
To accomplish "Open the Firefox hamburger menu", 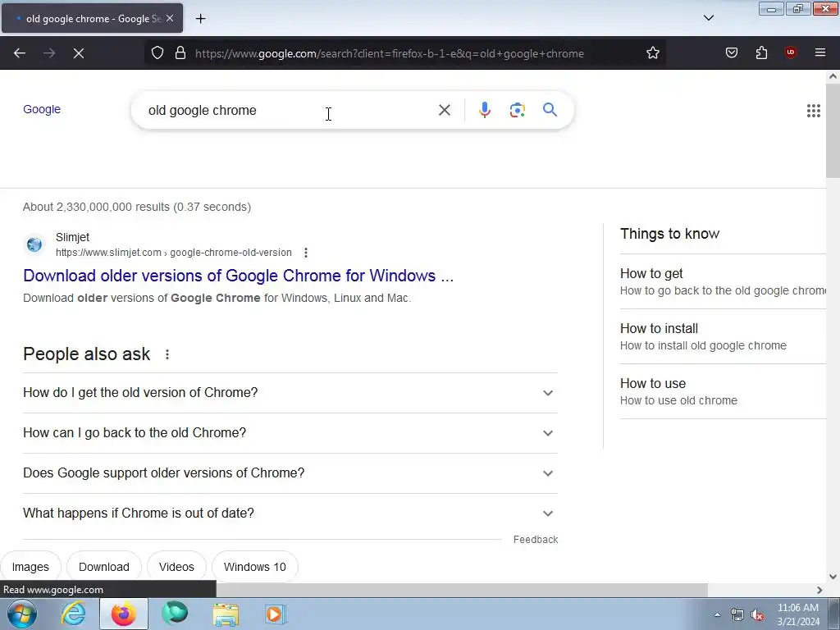I will point(820,53).
